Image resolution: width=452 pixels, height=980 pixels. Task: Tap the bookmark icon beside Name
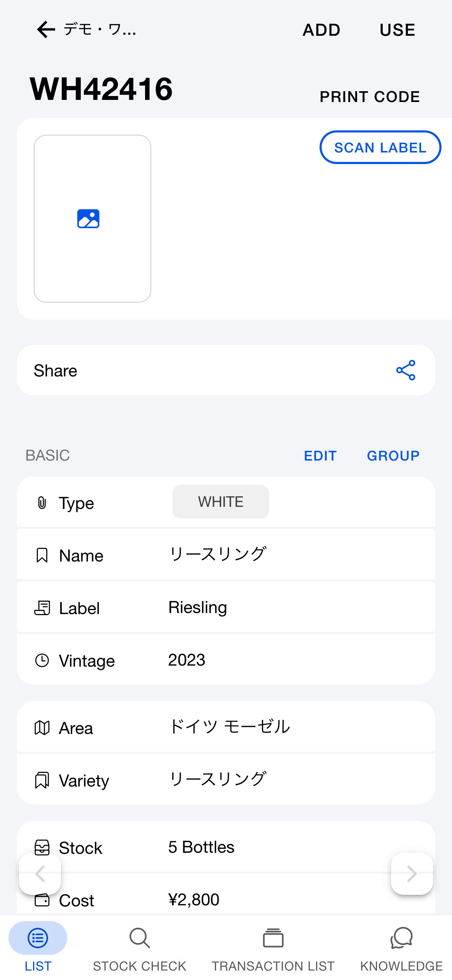pos(42,556)
